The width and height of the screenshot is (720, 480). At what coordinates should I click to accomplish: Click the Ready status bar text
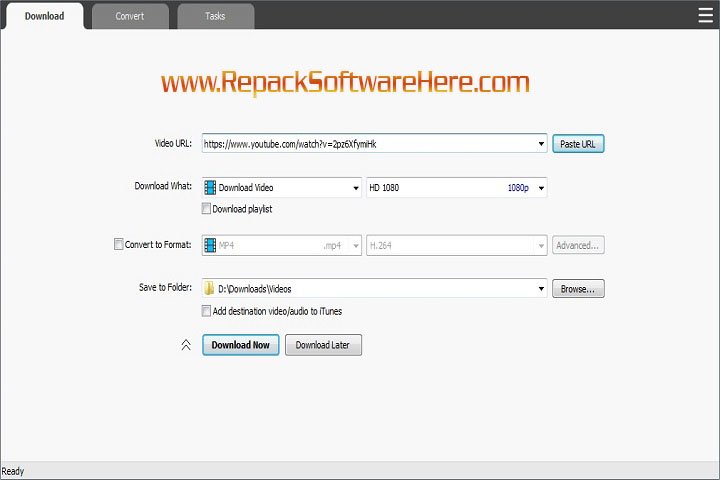click(x=13, y=471)
